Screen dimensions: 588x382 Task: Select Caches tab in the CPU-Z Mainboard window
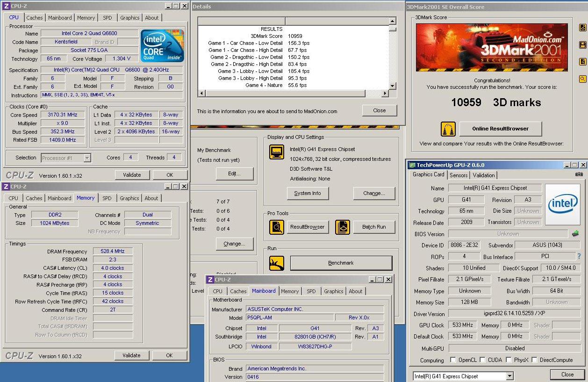tap(238, 291)
